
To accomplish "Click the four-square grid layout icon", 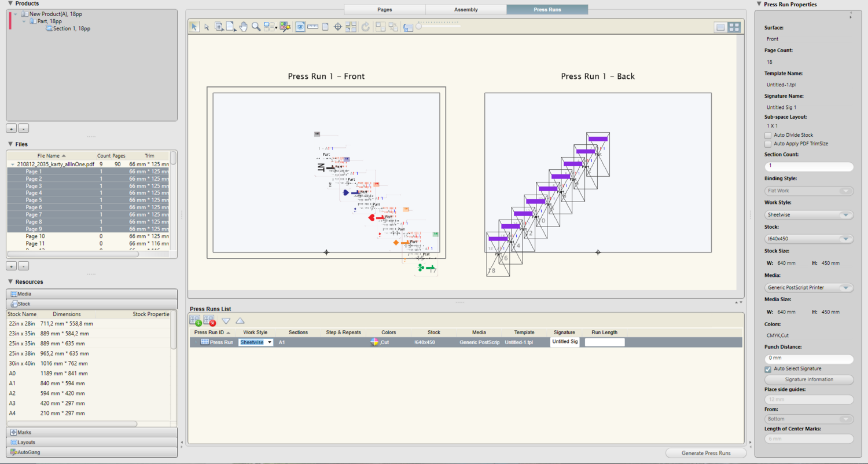I will pyautogui.click(x=351, y=27).
